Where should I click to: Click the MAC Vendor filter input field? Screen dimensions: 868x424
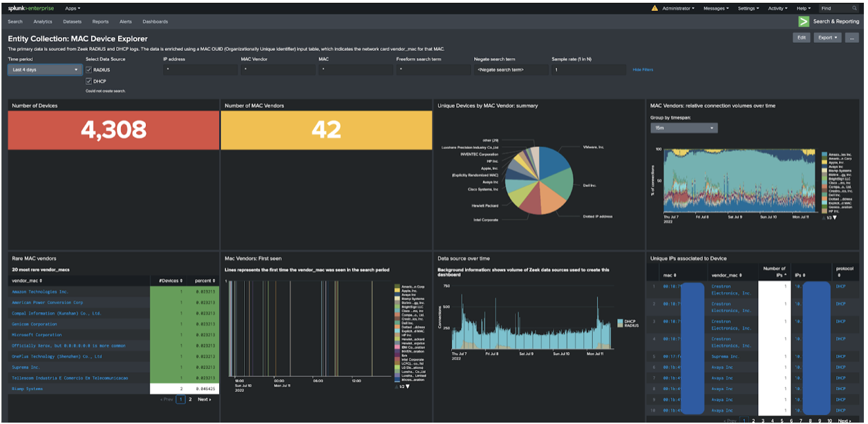pos(277,70)
